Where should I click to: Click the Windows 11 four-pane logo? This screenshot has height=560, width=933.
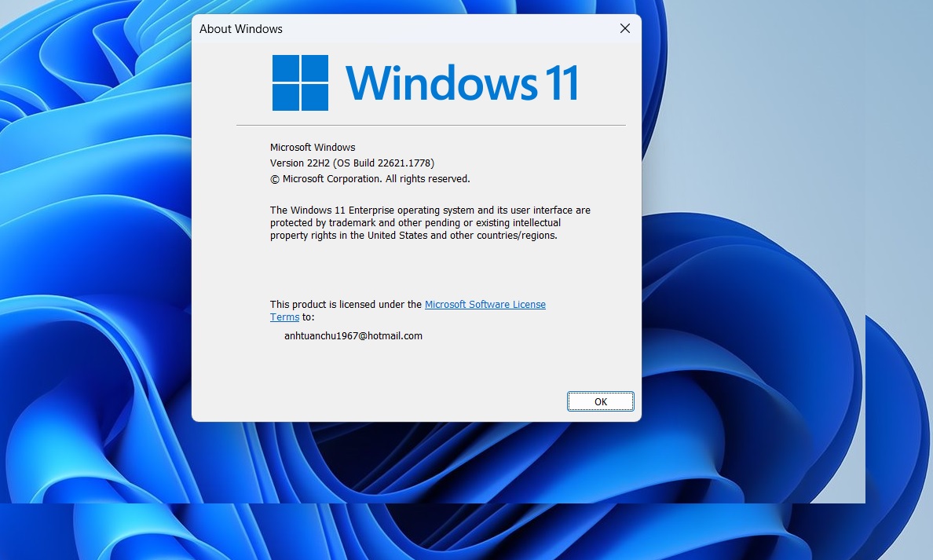(301, 82)
